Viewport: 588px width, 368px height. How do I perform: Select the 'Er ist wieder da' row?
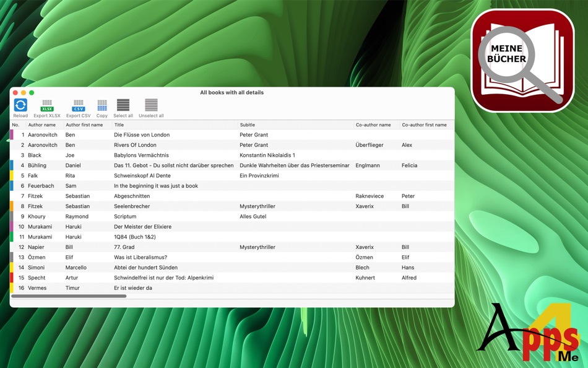[232, 288]
